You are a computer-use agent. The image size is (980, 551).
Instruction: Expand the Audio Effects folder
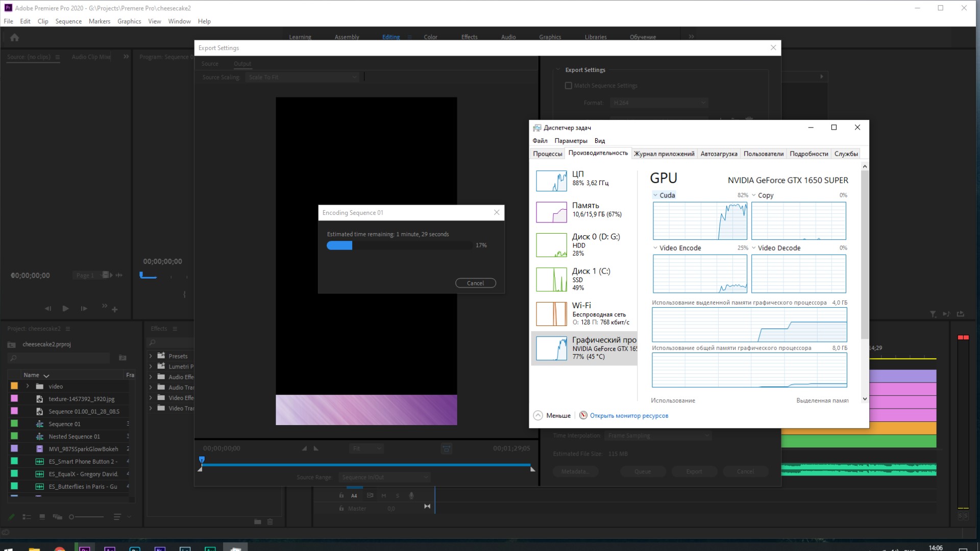[x=151, y=377]
